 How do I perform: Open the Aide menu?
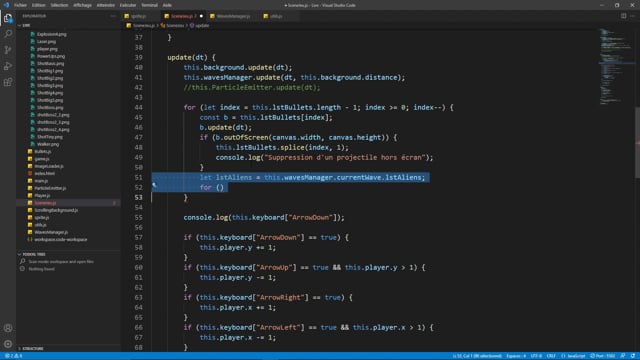(167, 5)
